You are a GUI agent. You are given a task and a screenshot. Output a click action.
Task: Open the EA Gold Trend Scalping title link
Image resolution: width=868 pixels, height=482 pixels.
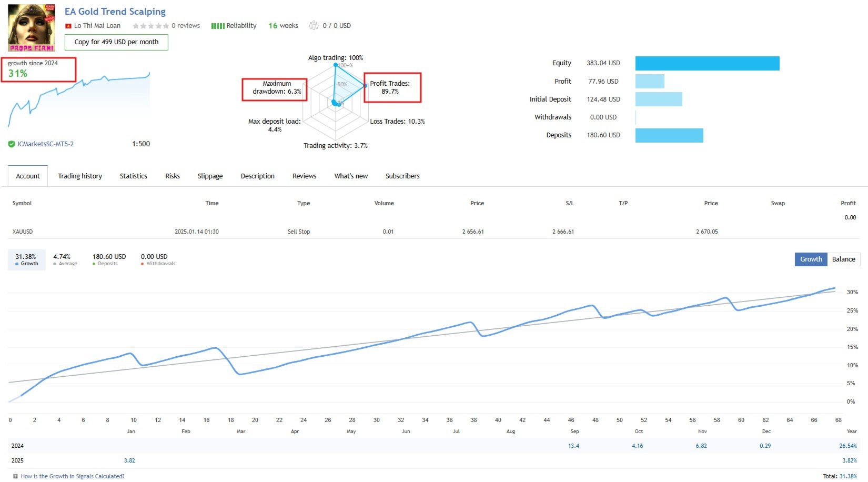(x=115, y=12)
